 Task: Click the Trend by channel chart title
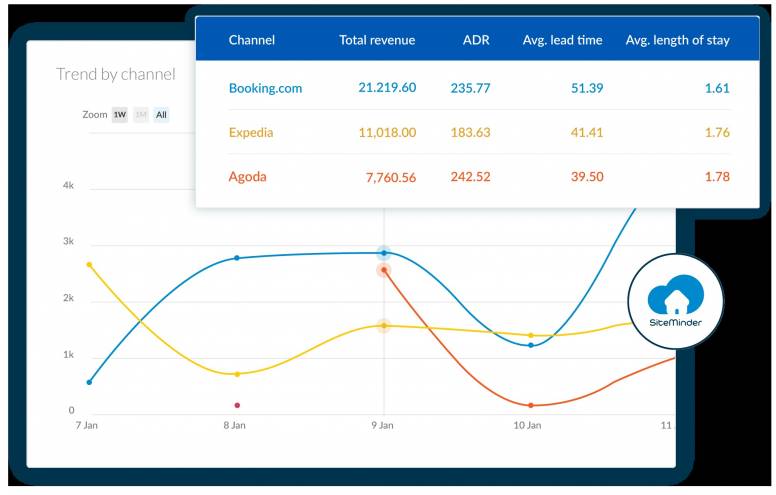115,74
